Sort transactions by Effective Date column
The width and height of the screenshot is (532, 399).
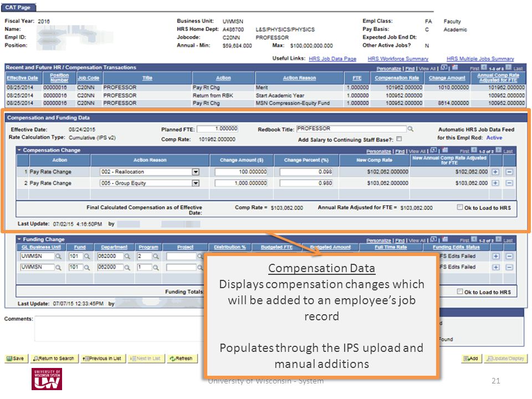click(22, 78)
